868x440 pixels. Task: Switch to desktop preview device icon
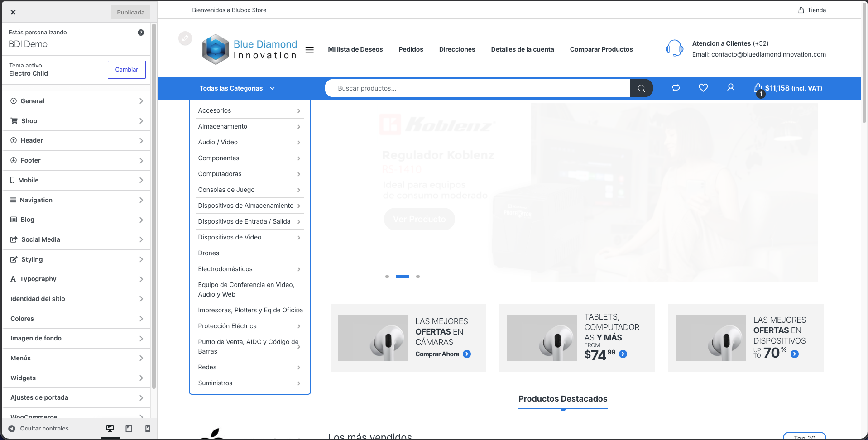pyautogui.click(x=110, y=429)
